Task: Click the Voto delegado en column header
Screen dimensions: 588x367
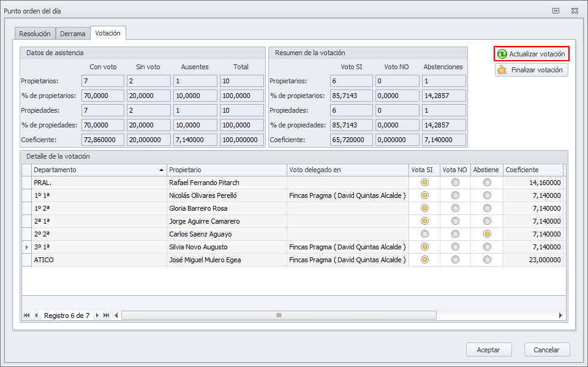Action: point(347,170)
